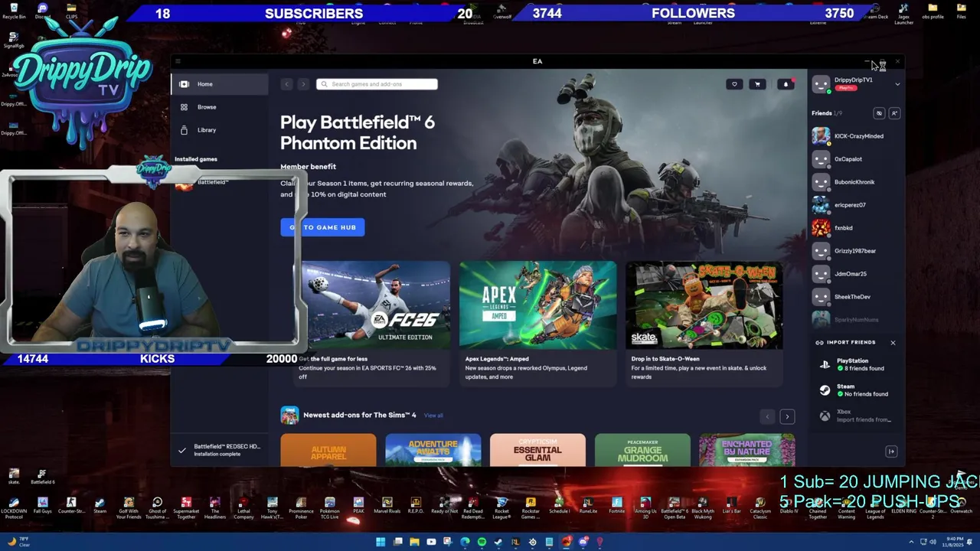
Task: Open the Essential Glam add-on tile
Action: tap(537, 450)
